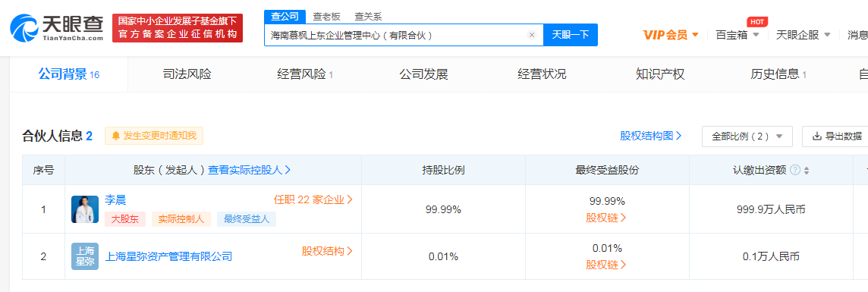This screenshot has width=868, height=292.
Task: Open the 经营状况 tab
Action: click(542, 74)
